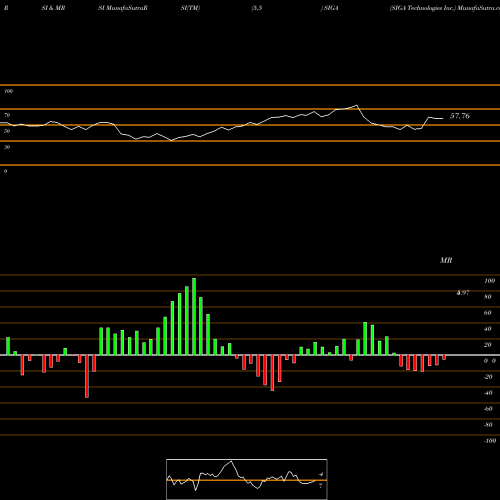Click the RSI value label 57.76

pos(460,116)
